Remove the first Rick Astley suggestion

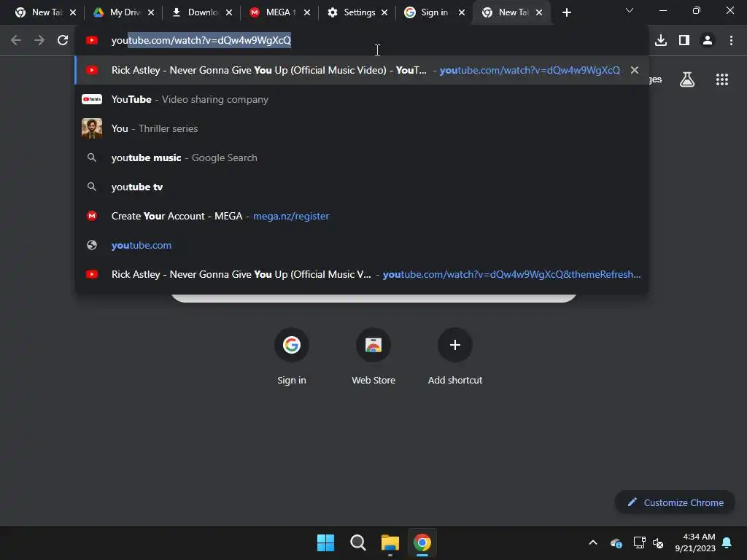click(635, 70)
